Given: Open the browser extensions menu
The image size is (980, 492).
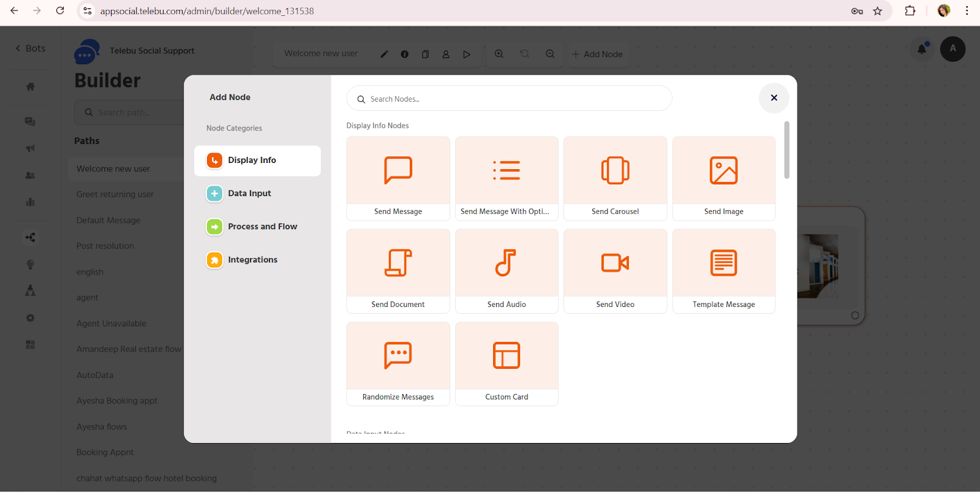Looking at the screenshot, I should [910, 11].
